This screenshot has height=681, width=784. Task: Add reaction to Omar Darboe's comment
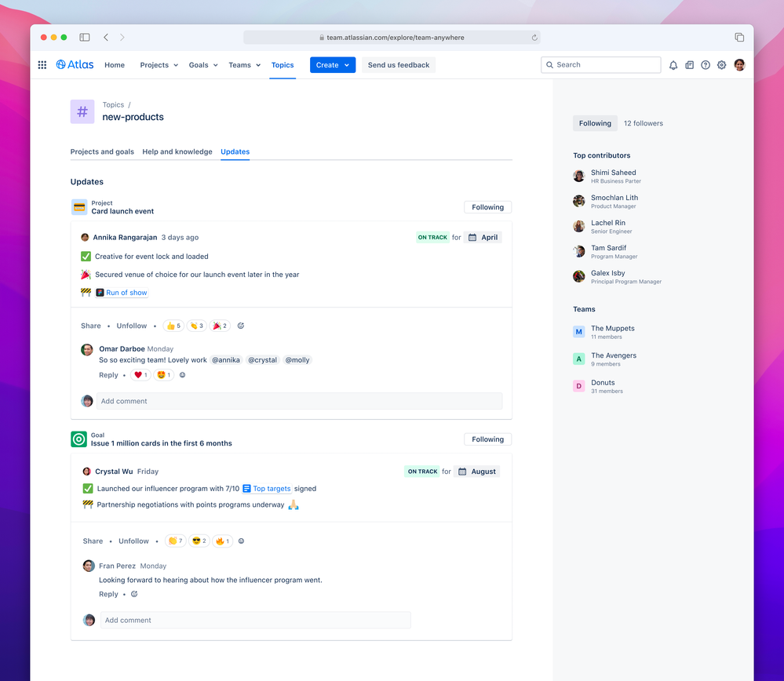(x=183, y=375)
